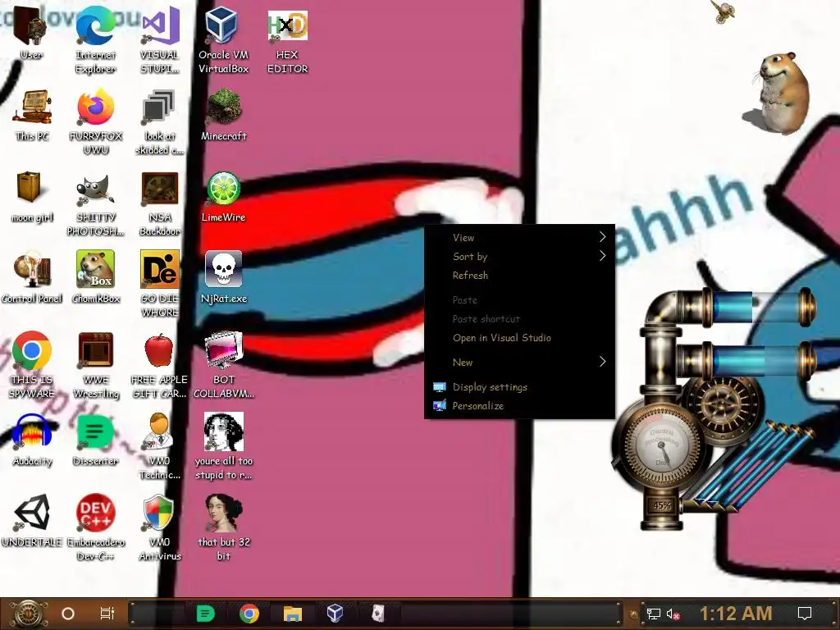
Task: Launch Oracle VM VirtualBox desktop icon
Action: 223,40
